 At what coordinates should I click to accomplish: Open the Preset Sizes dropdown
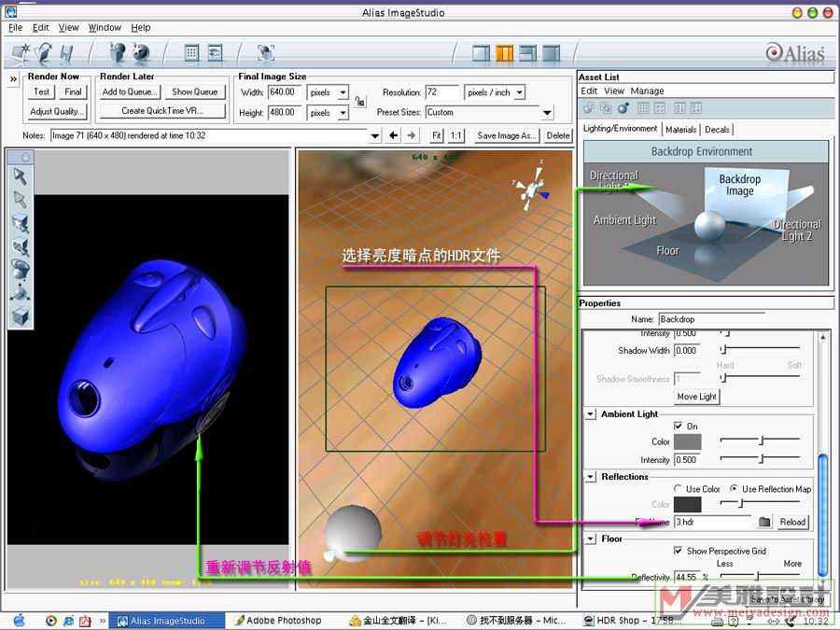coord(547,113)
